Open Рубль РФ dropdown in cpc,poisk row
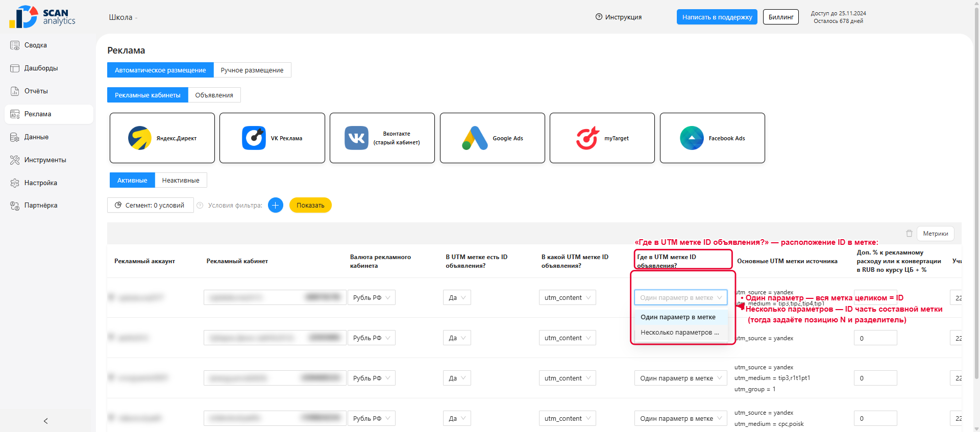980x432 pixels. pos(372,418)
